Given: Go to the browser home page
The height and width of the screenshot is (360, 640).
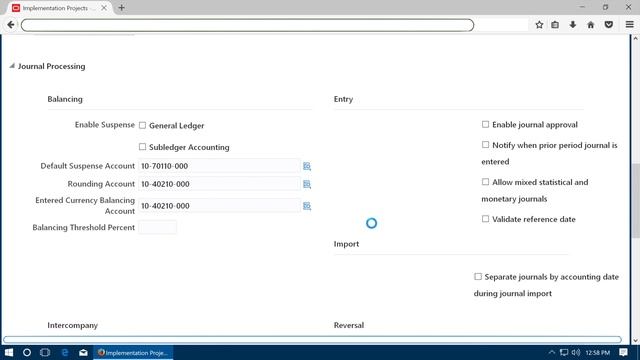Looking at the screenshot, I should tap(591, 25).
